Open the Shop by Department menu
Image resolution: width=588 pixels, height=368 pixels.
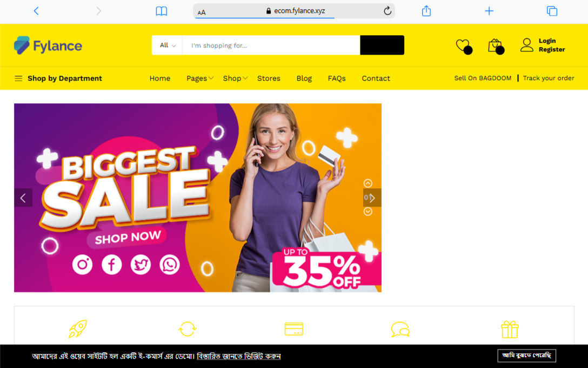pyautogui.click(x=58, y=78)
